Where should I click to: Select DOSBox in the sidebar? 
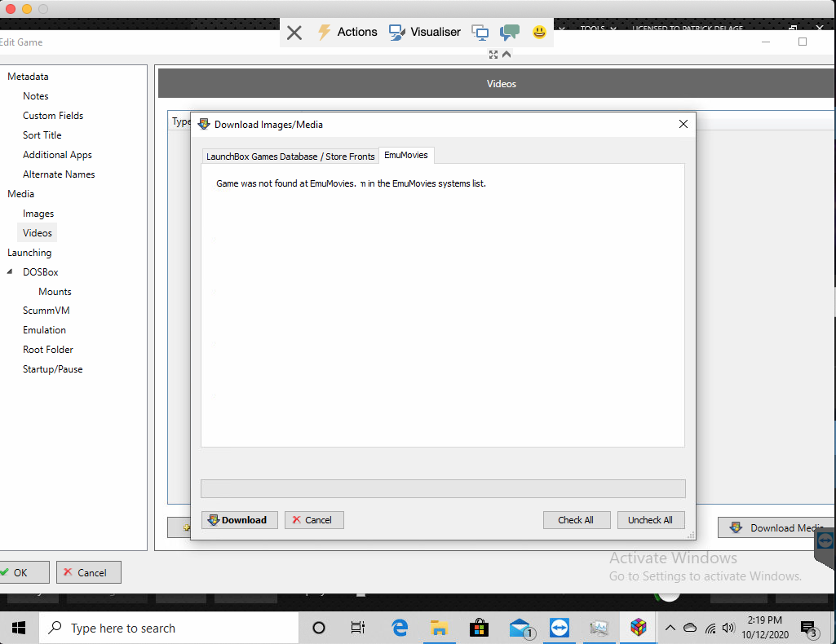pyautogui.click(x=41, y=272)
